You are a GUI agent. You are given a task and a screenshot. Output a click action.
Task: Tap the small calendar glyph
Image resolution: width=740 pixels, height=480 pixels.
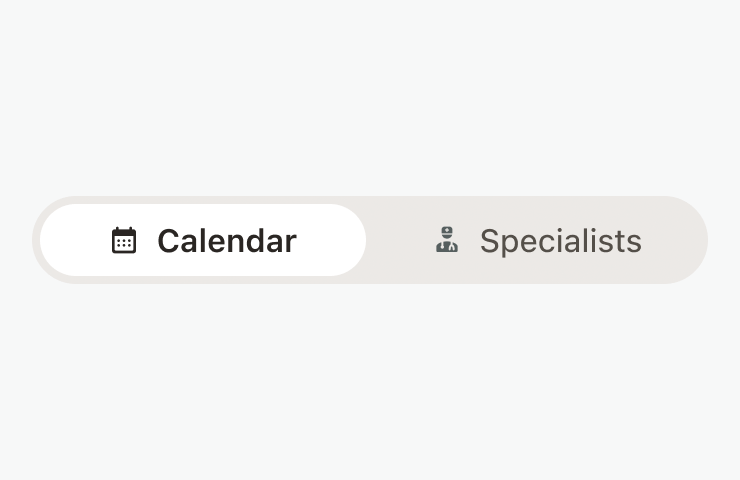click(124, 241)
